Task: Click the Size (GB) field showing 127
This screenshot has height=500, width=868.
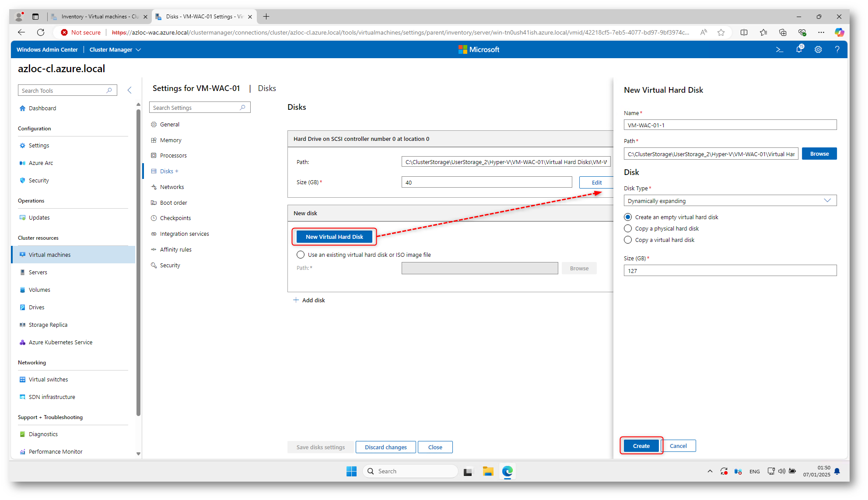Action: (730, 271)
